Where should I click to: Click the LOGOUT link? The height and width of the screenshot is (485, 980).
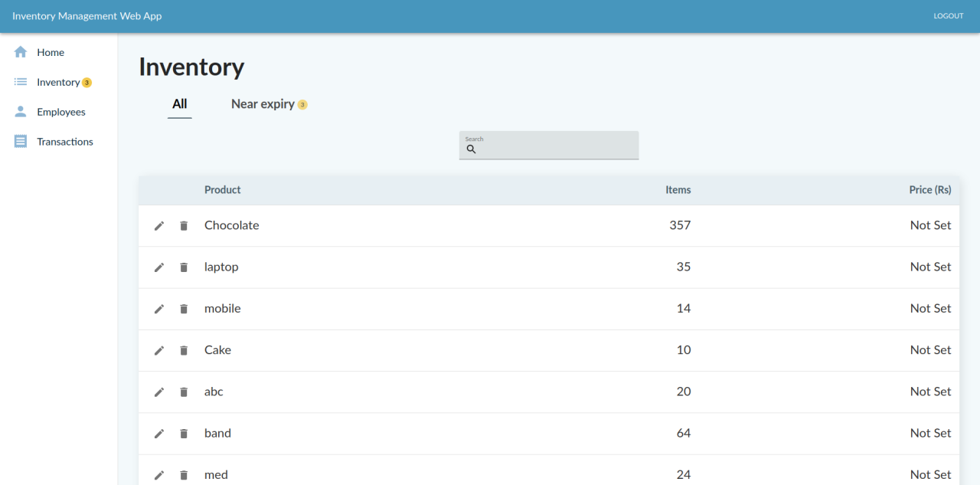click(x=949, y=15)
